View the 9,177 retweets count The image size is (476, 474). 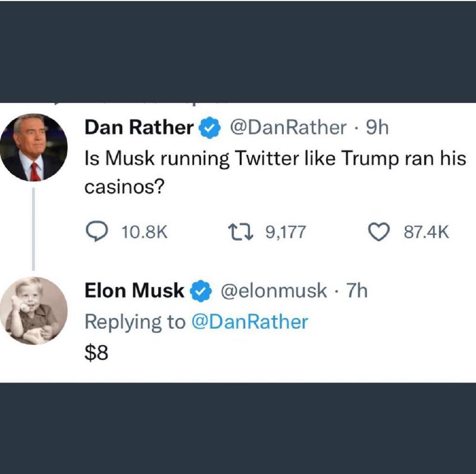click(286, 233)
